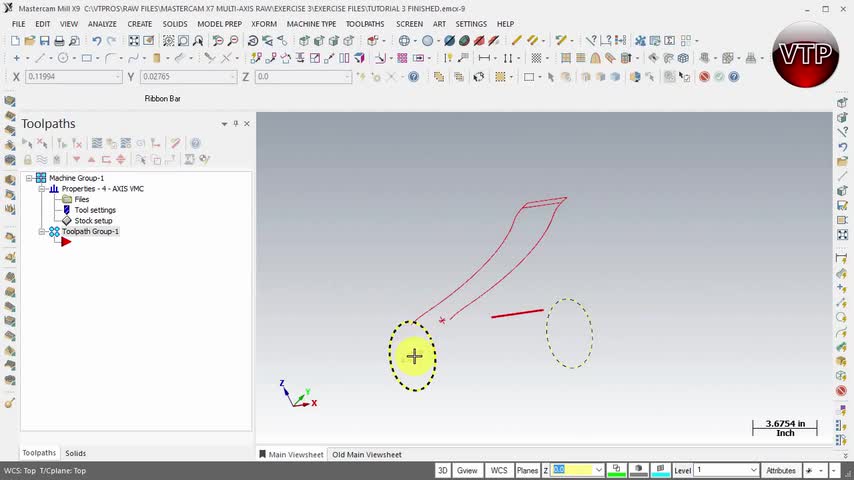
Task: Open the Level number dropdown
Action: coord(753,470)
